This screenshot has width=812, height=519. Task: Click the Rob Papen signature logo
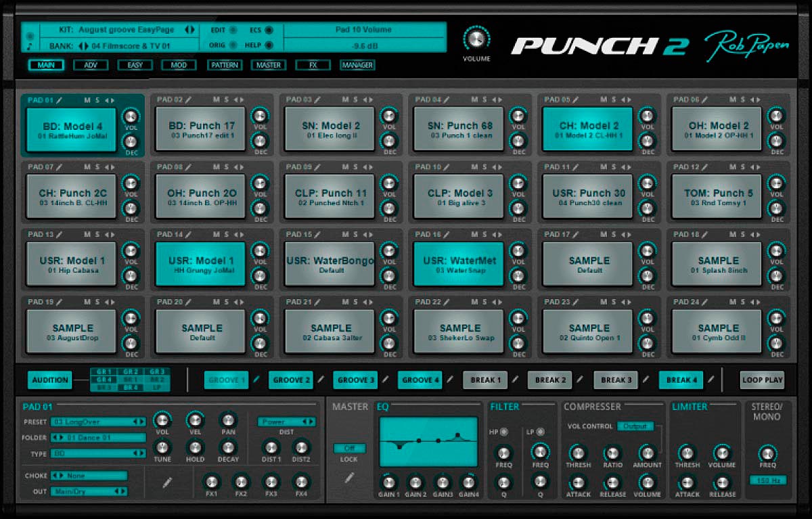point(746,46)
